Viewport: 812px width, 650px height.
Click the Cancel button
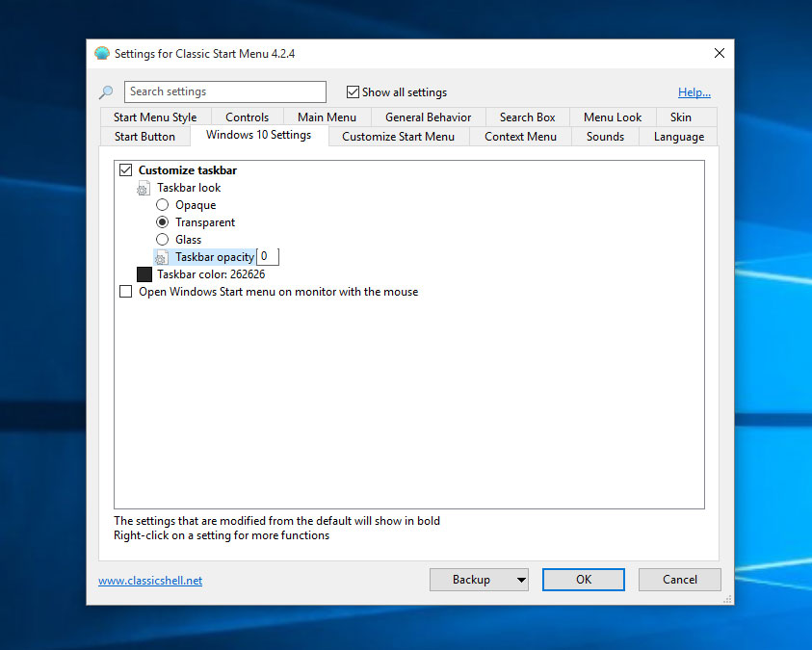pyautogui.click(x=680, y=580)
